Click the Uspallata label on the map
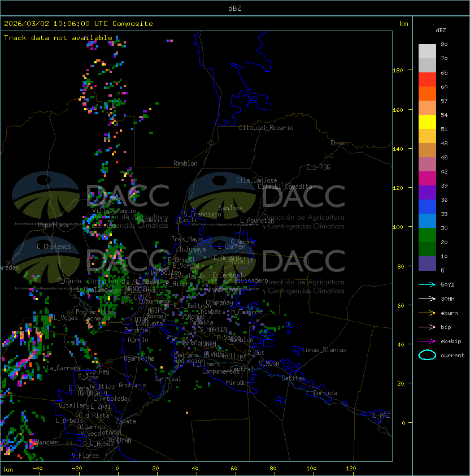 (x=53, y=225)
